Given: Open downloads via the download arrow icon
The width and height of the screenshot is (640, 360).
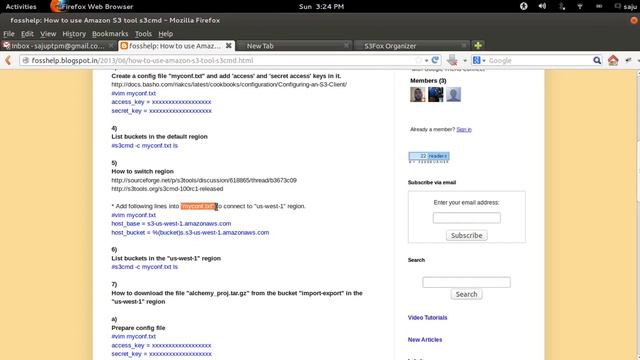Looking at the screenshot, I should tap(452, 60).
